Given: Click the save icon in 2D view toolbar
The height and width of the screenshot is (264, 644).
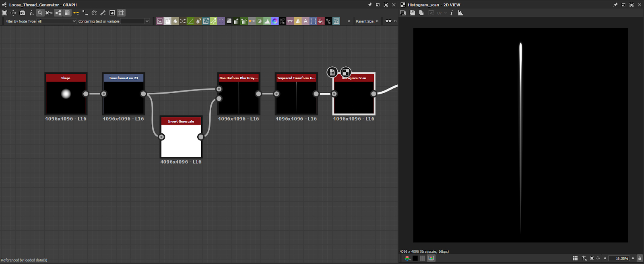Looking at the screenshot, I should (x=412, y=13).
